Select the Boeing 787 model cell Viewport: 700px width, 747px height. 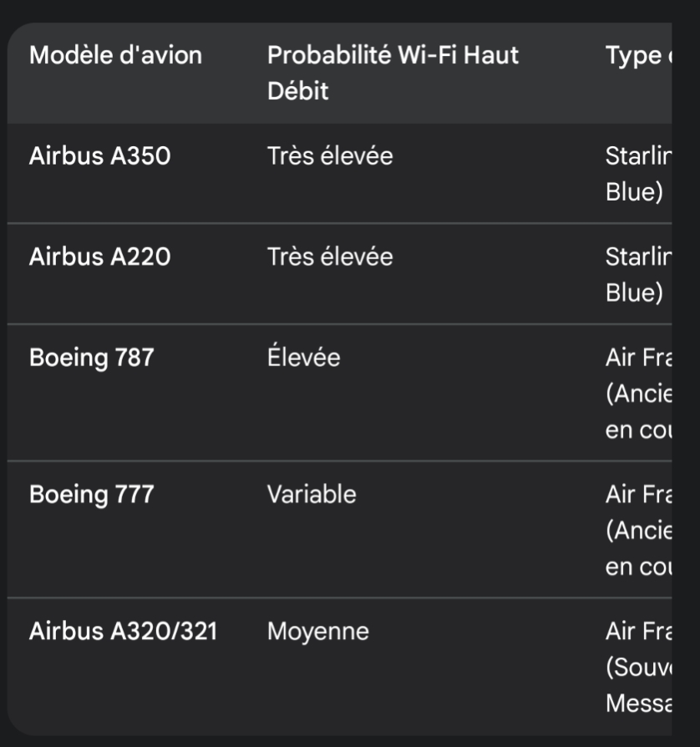(92, 358)
